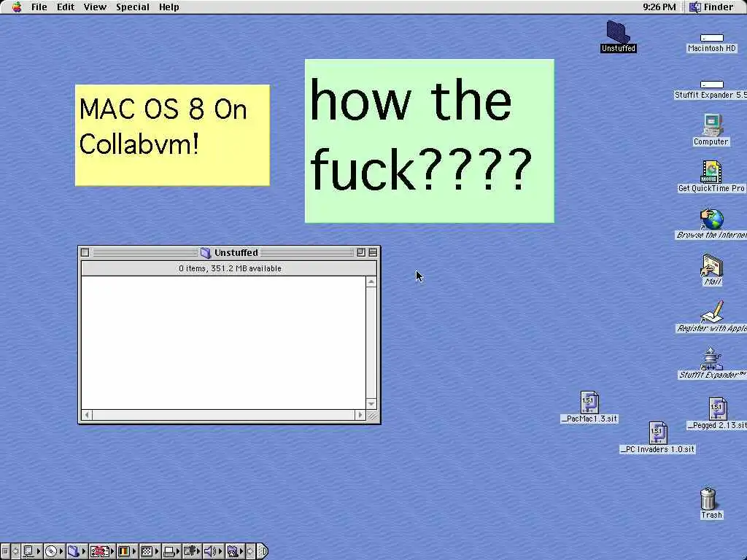Image resolution: width=747 pixels, height=560 pixels.
Task: Select the Unstuffed folder icon on desktop
Action: pos(618,32)
